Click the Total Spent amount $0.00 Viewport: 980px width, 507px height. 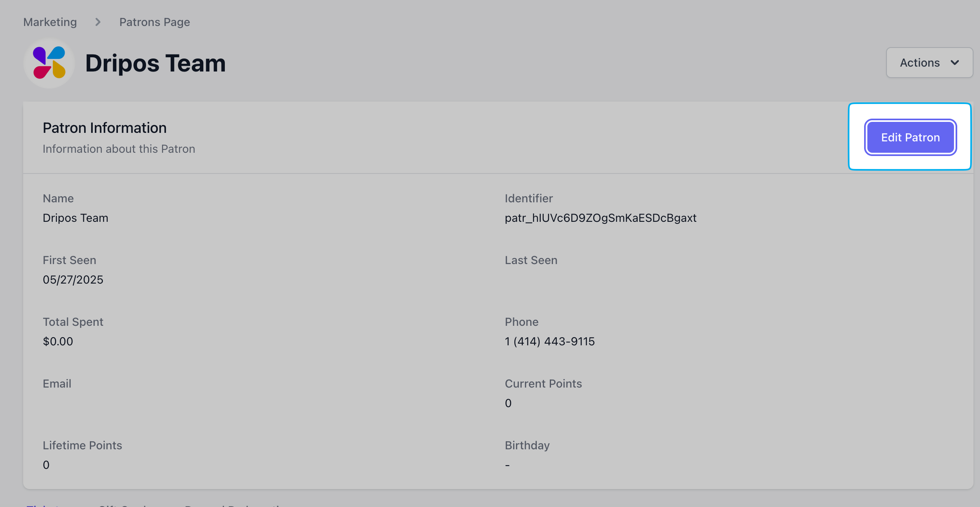pos(58,341)
